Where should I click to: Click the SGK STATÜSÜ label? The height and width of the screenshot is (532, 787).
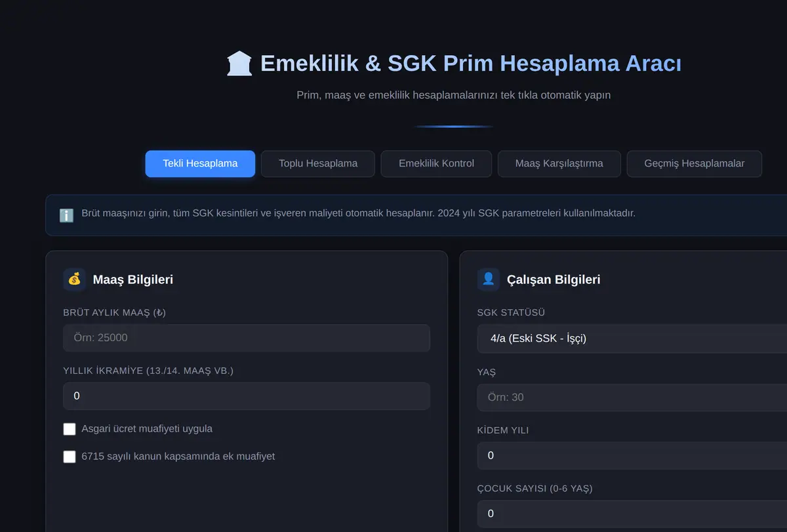512,313
